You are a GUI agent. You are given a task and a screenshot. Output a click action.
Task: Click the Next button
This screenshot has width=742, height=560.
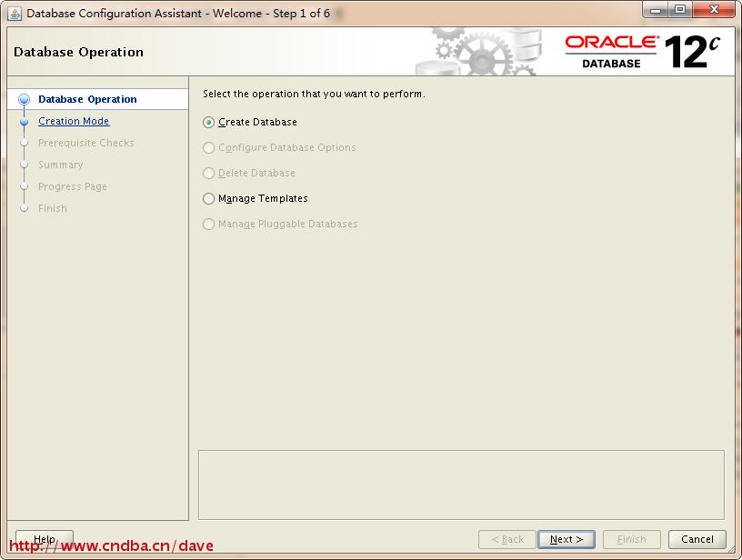coord(567,539)
